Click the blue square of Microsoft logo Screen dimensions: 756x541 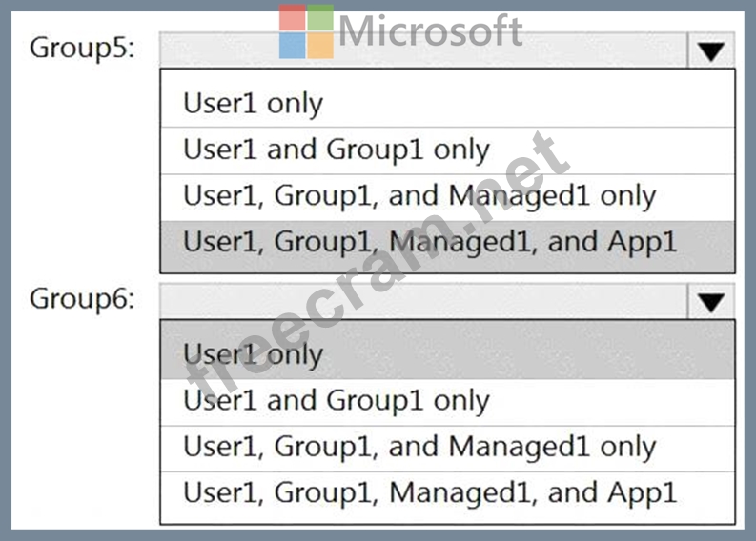tap(292, 46)
